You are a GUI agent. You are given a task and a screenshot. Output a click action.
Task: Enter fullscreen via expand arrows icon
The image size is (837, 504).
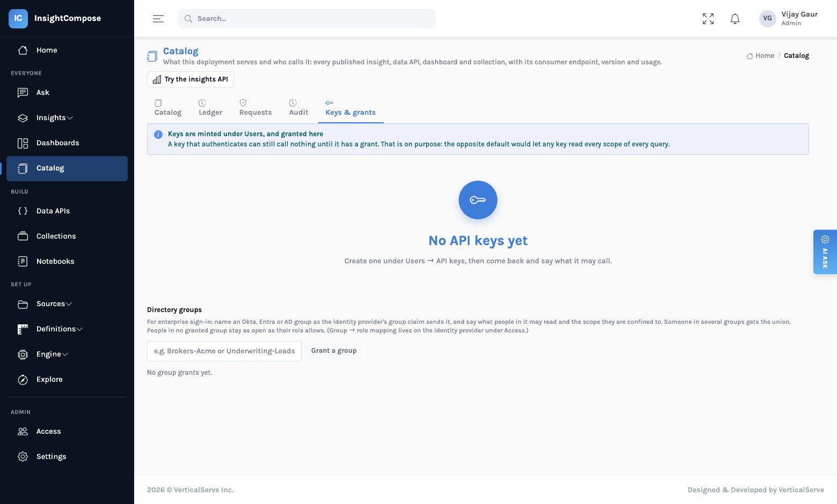tap(708, 19)
